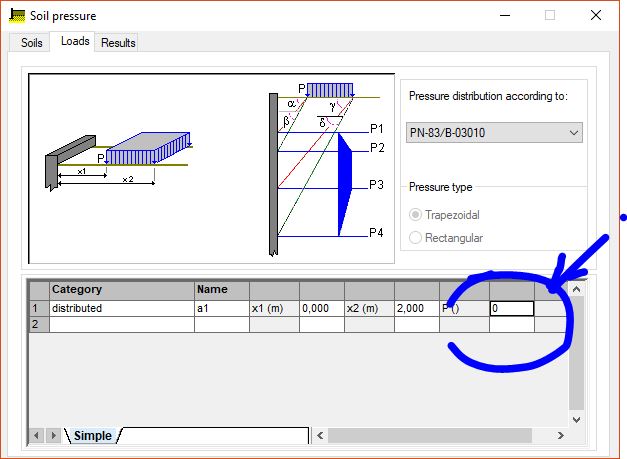Click the 'a1' name cell
This screenshot has width=627, height=459.
[222, 308]
